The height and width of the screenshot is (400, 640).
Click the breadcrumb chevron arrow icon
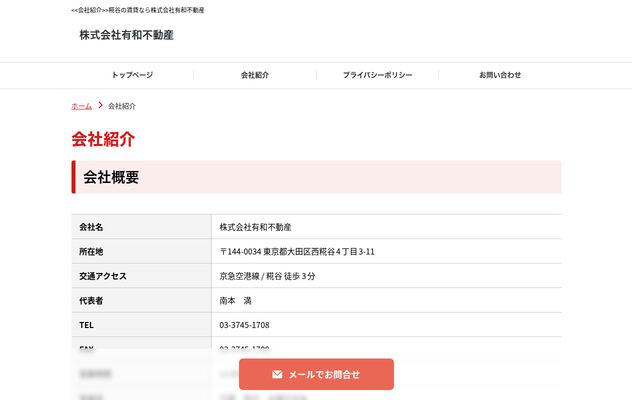pos(100,105)
